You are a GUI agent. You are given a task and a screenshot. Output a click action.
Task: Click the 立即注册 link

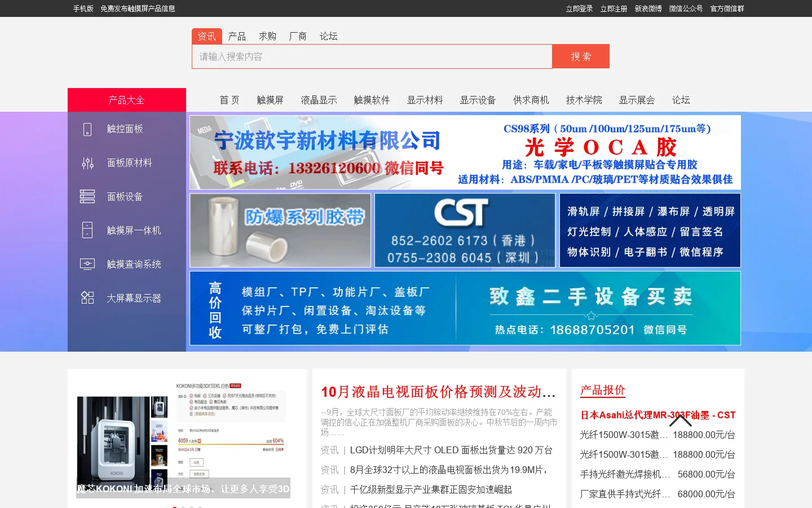[614, 8]
